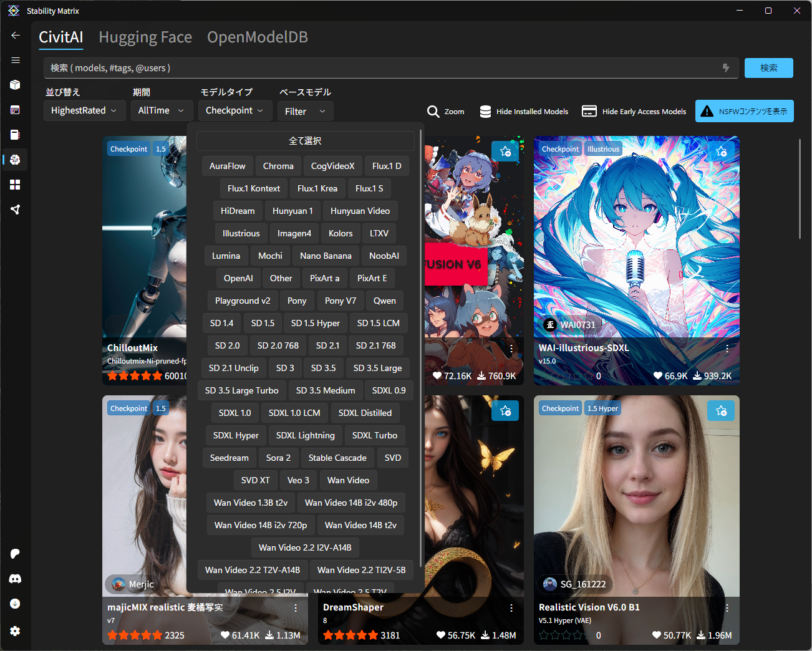The height and width of the screenshot is (651, 812).
Task: Open the Packages cube icon in the sidebar
Action: pyautogui.click(x=16, y=85)
